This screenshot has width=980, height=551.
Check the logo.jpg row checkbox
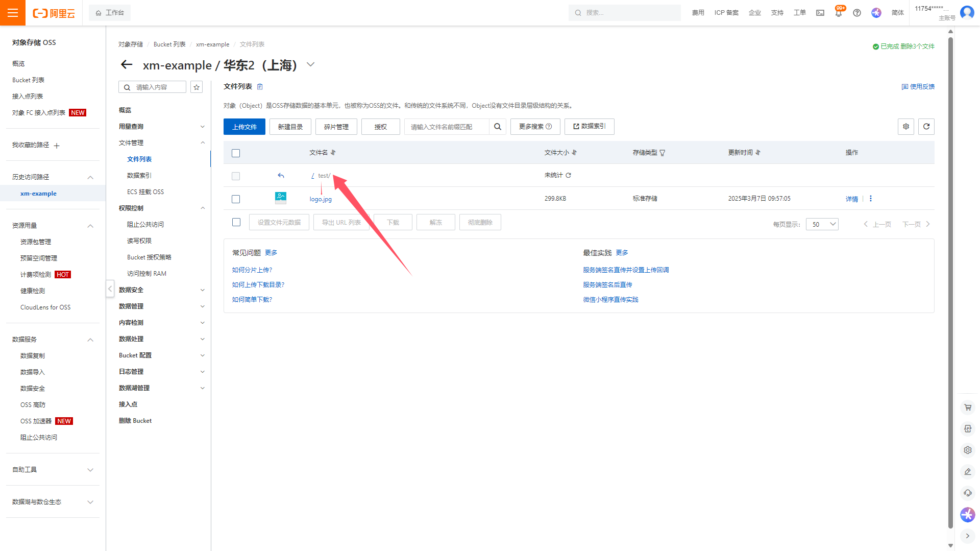pos(236,199)
